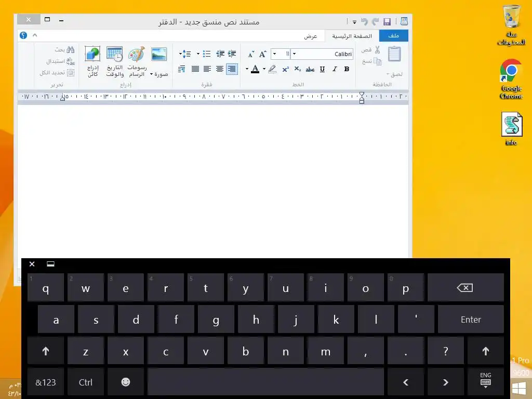
Task: Toggle the left Shift keyboard key
Action: 46,351
